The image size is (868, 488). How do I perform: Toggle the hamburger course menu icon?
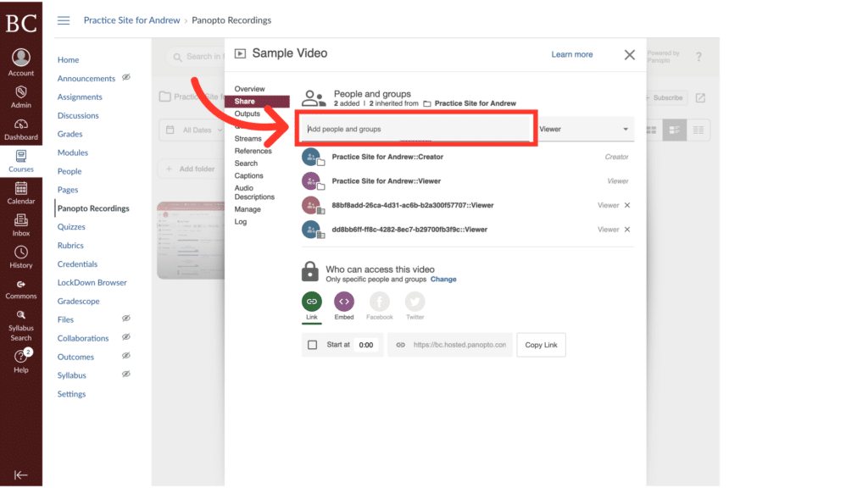coord(64,20)
